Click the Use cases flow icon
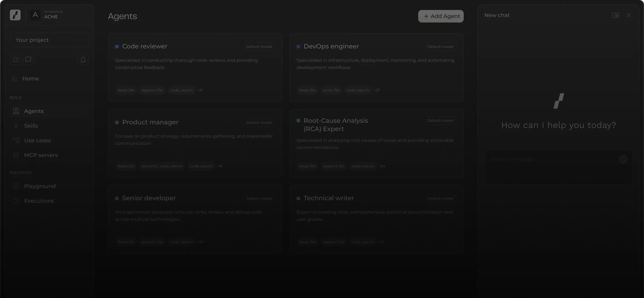 pos(16,140)
